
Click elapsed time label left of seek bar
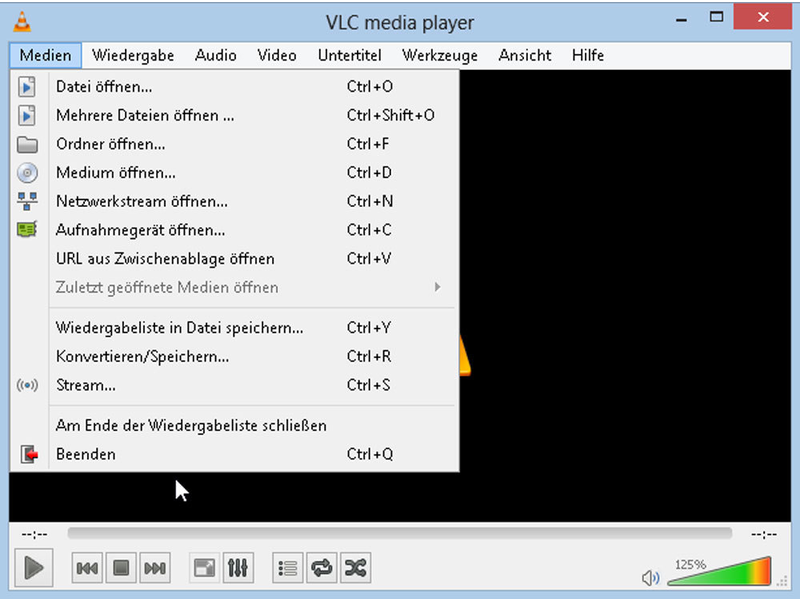coord(35,534)
